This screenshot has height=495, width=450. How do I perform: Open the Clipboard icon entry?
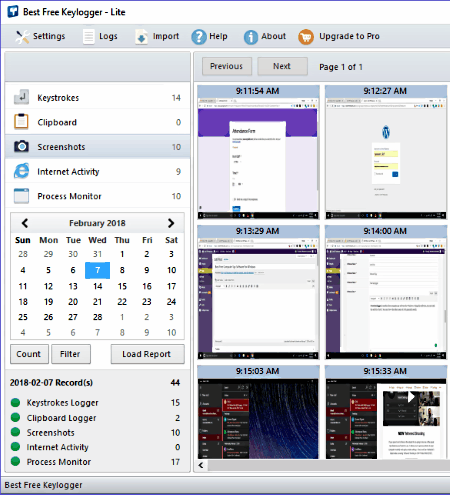coord(21,122)
